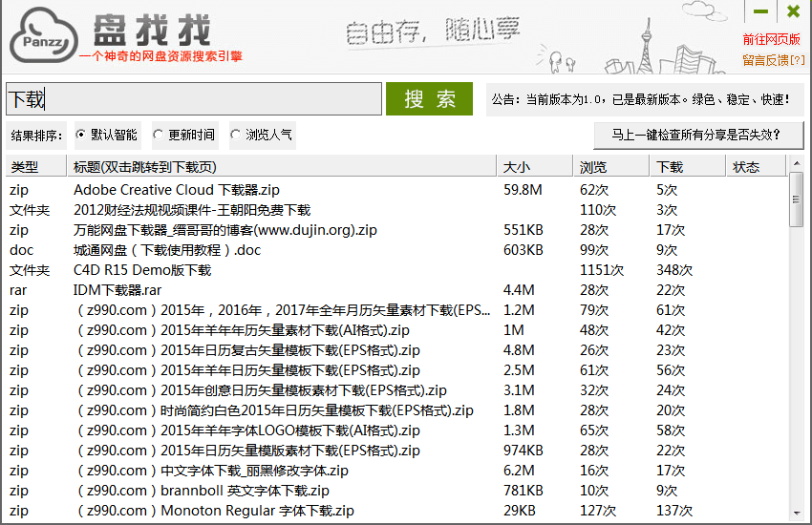Select row 万能网盘下载器 dujin.org zip
812x525 pixels.
(x=396, y=230)
